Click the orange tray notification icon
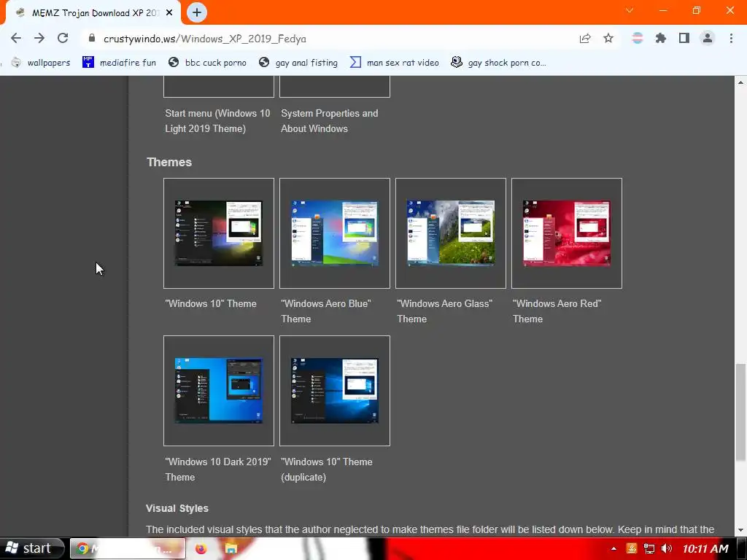This screenshot has width=747, height=560. (632, 548)
